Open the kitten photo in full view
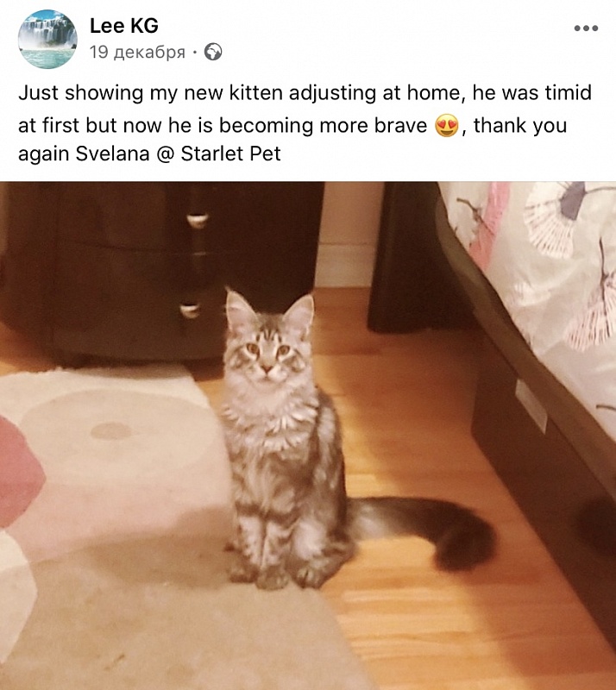 click(308, 436)
